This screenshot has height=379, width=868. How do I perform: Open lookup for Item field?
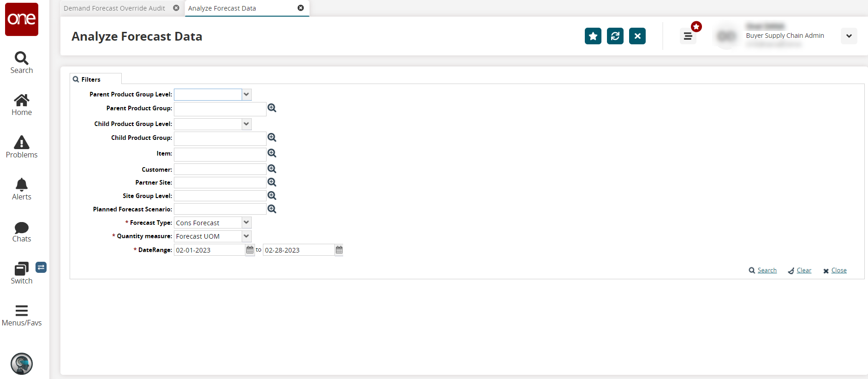(x=272, y=153)
